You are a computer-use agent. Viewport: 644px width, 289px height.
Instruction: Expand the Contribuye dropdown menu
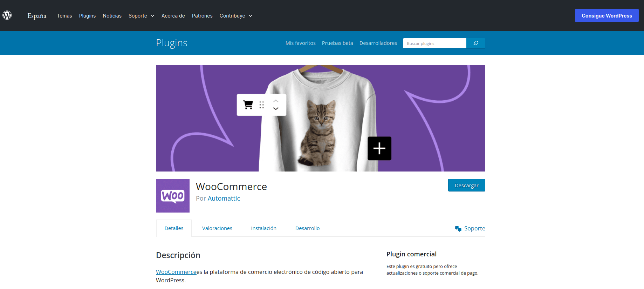click(236, 16)
